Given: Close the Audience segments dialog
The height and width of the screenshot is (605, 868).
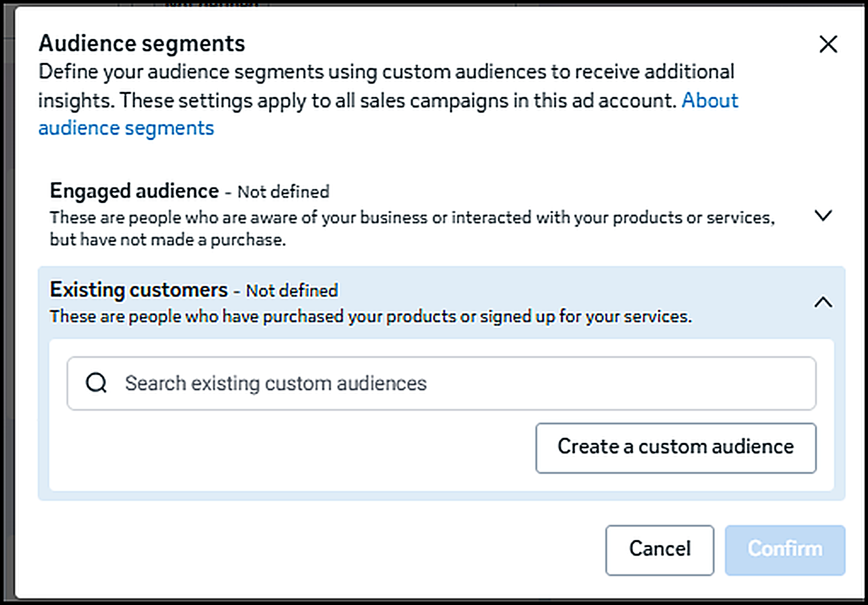Looking at the screenshot, I should pos(828,44).
